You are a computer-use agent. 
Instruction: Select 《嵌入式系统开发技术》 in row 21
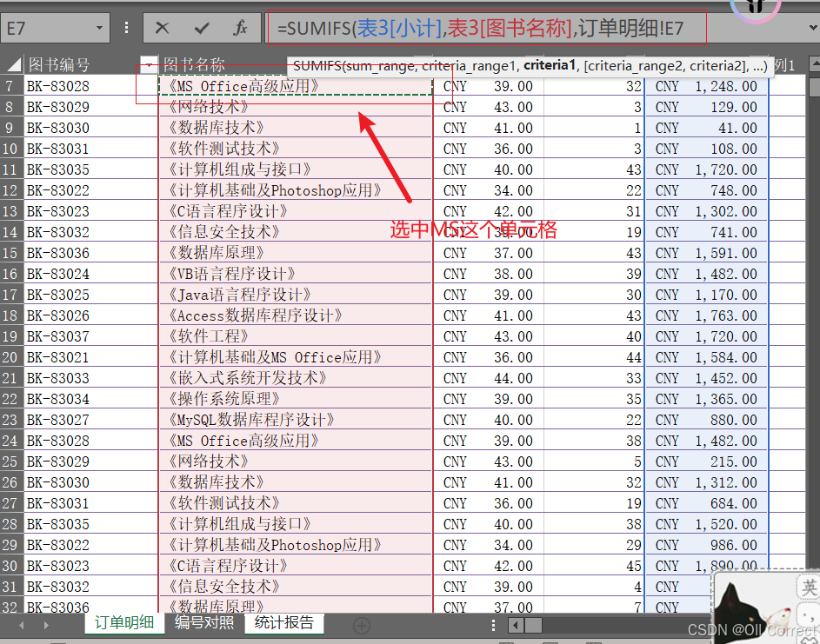296,378
